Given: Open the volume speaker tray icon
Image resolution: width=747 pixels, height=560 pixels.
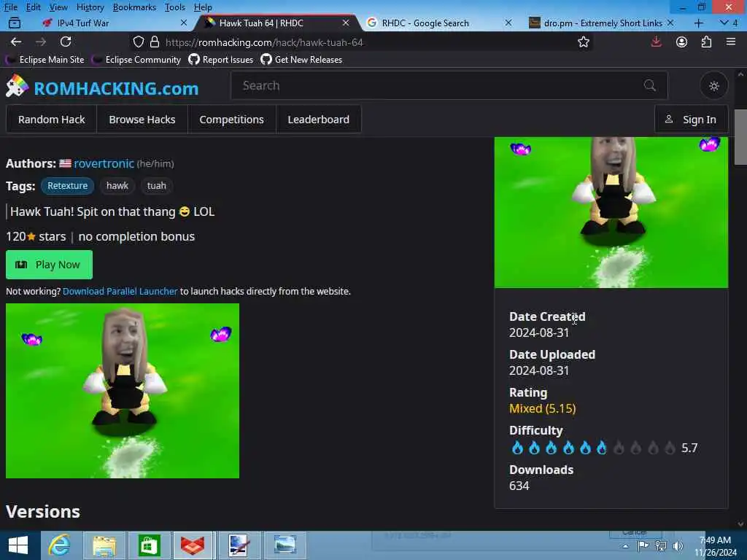Looking at the screenshot, I should point(678,545).
